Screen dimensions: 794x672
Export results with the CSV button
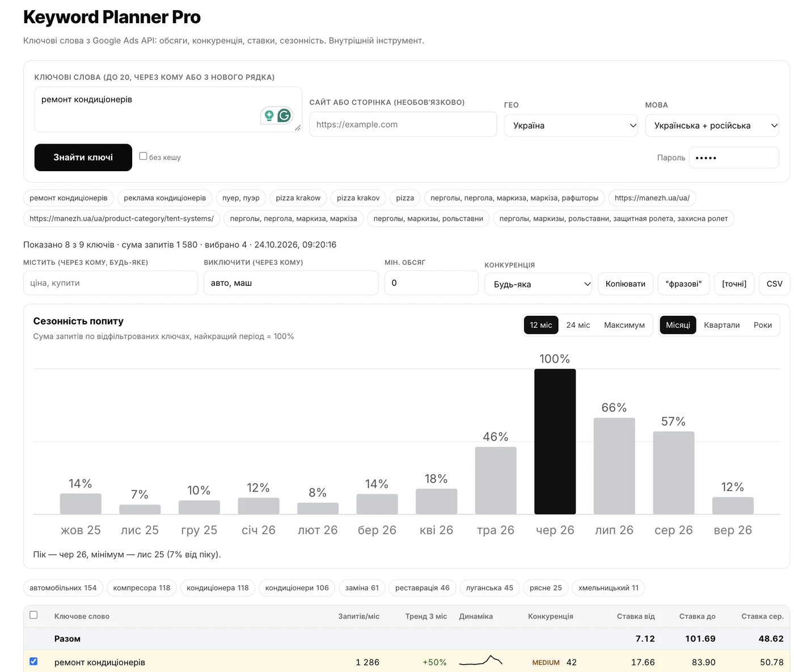coord(774,284)
